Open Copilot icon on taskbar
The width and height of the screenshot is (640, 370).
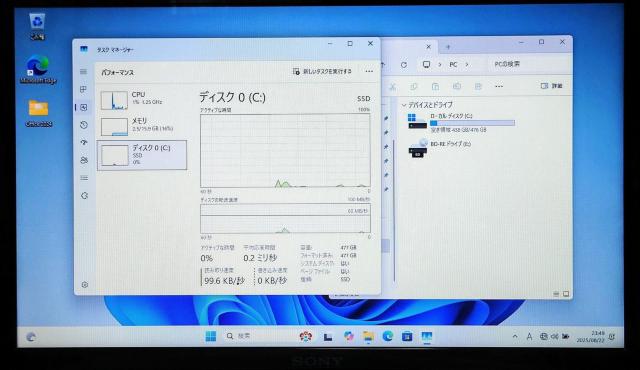tap(348, 336)
